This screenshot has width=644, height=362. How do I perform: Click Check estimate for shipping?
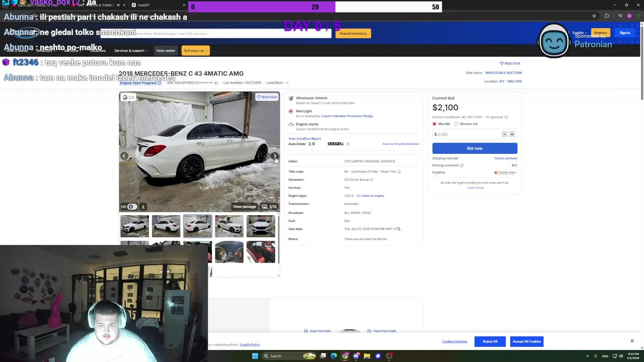click(506, 158)
